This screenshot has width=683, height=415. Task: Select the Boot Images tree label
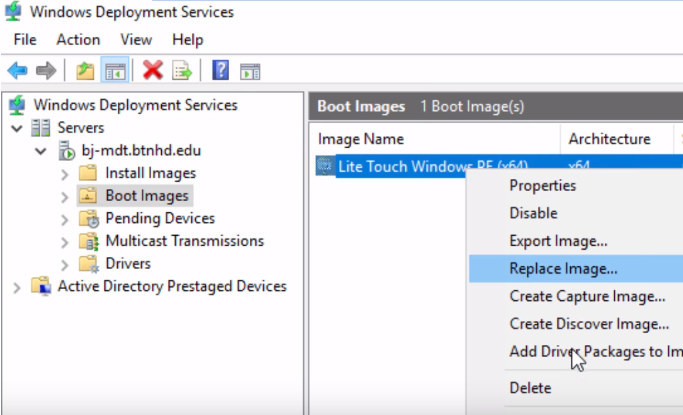point(147,196)
